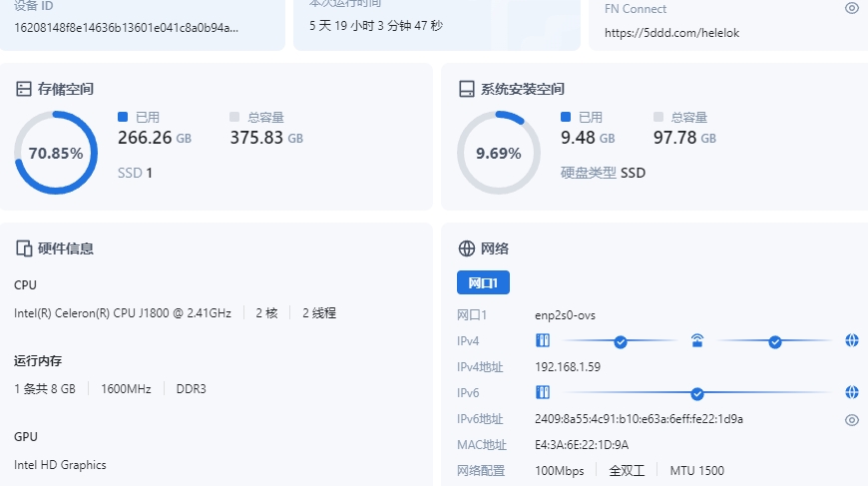Click the IPv4 internet globe icon
The image size is (868, 486).
click(852, 340)
